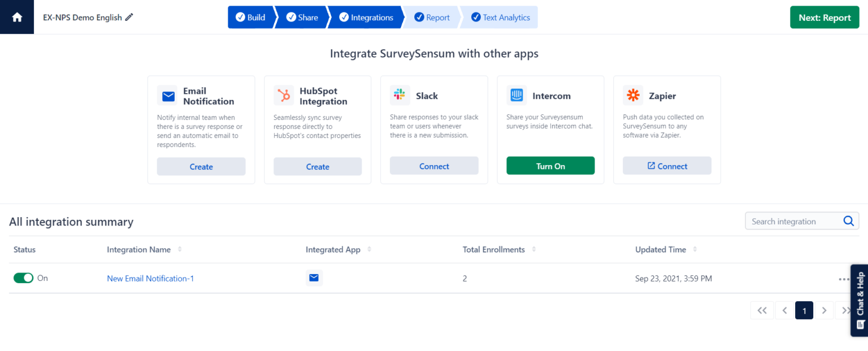Viewport: 868px width, 351px height.
Task: Click the search magnifier icon
Action: [x=848, y=221]
